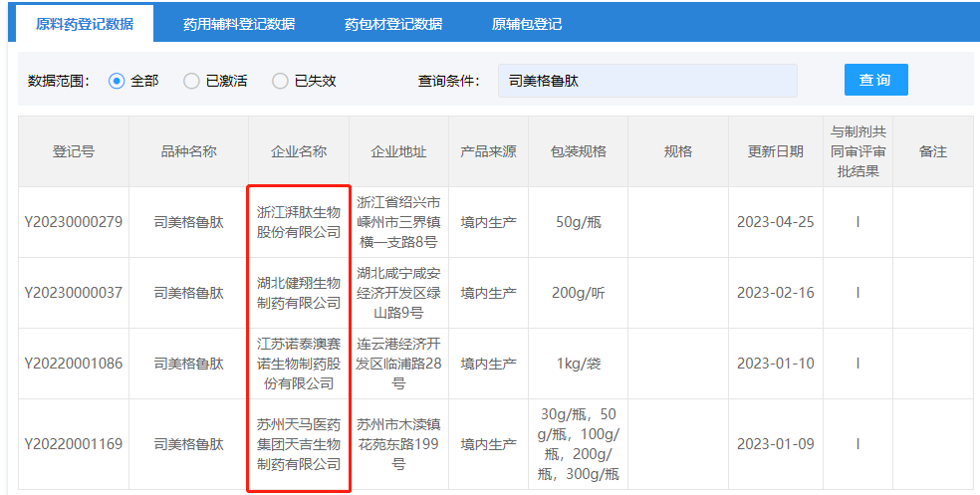Click the 企业地址 column header
Screen dimensions: 980x495
point(398,151)
